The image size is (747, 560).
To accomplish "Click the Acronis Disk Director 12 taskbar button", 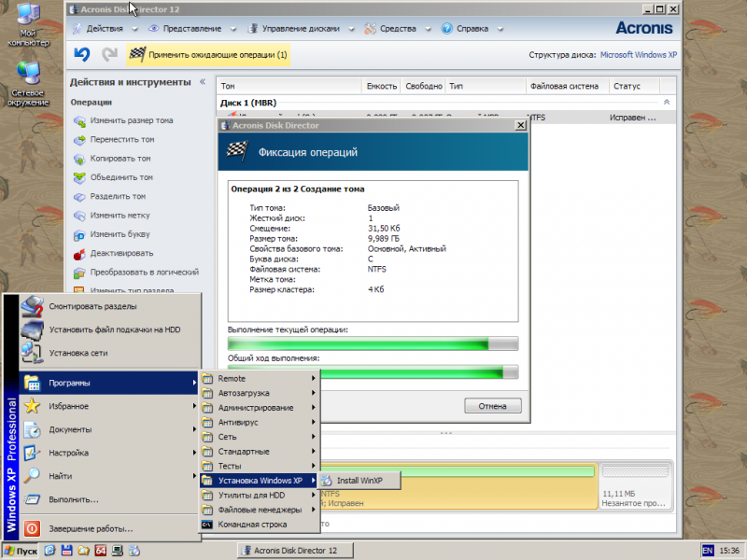I will (295, 551).
